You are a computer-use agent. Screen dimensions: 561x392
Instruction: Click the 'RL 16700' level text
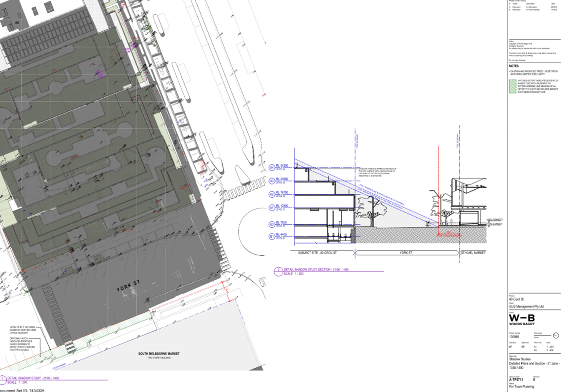[282, 193]
